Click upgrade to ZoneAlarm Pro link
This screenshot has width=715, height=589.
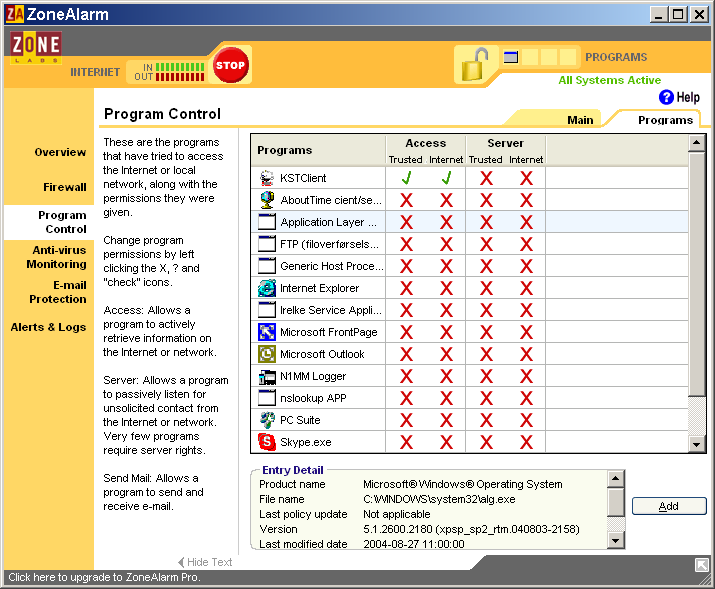point(104,577)
